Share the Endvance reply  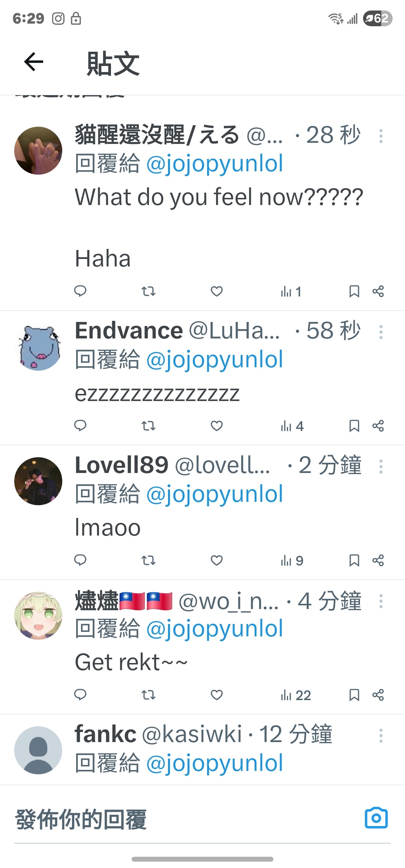(378, 426)
